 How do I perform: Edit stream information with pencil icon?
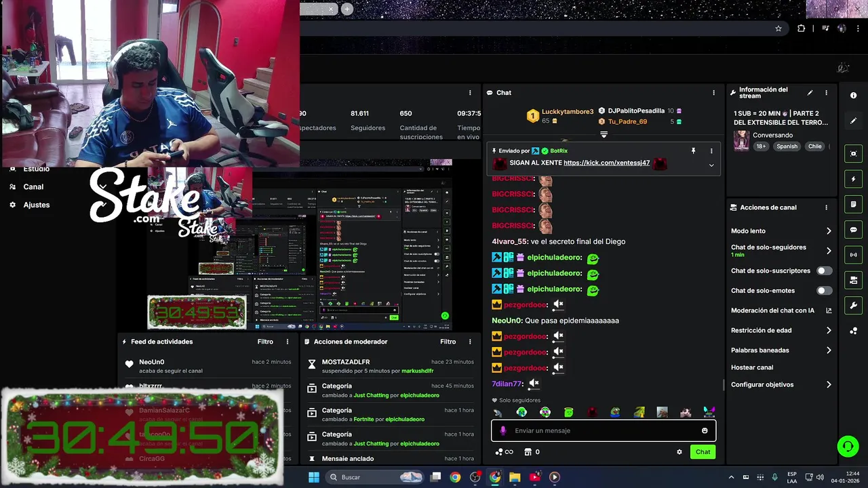coord(810,93)
